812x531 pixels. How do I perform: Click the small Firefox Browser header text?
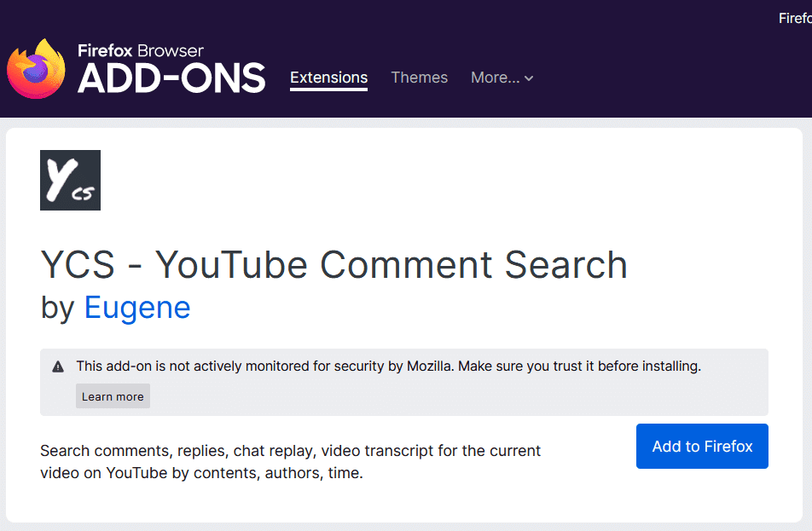[x=141, y=50]
